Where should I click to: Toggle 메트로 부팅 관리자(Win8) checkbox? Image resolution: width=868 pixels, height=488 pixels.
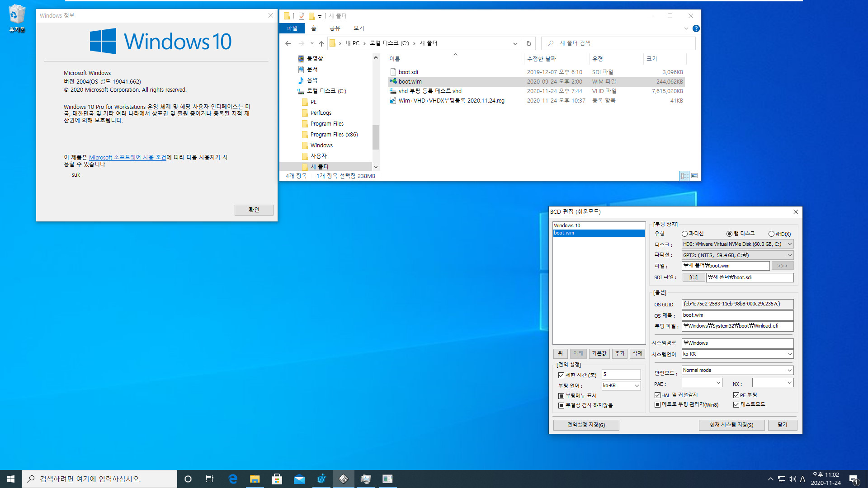(657, 405)
